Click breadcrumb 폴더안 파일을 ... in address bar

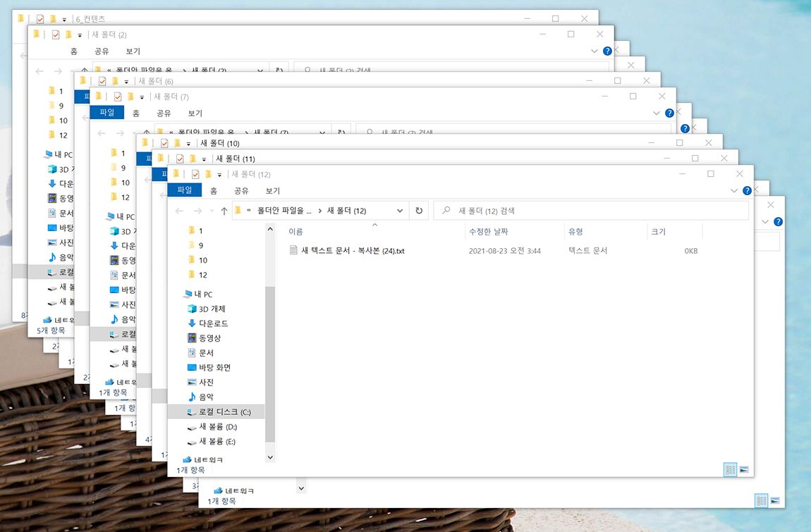pyautogui.click(x=284, y=211)
